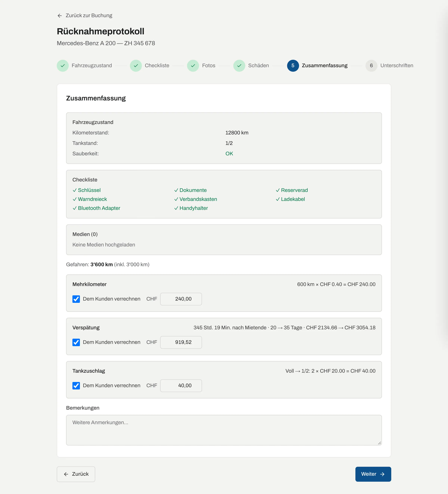Click the Handyhalter checklist entry
The height and width of the screenshot is (494, 448).
[191, 208]
